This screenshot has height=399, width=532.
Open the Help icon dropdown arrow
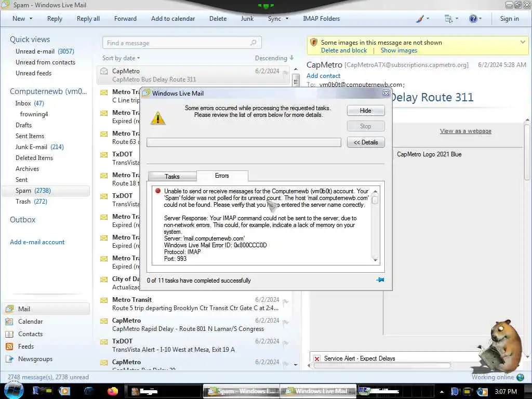click(x=480, y=19)
